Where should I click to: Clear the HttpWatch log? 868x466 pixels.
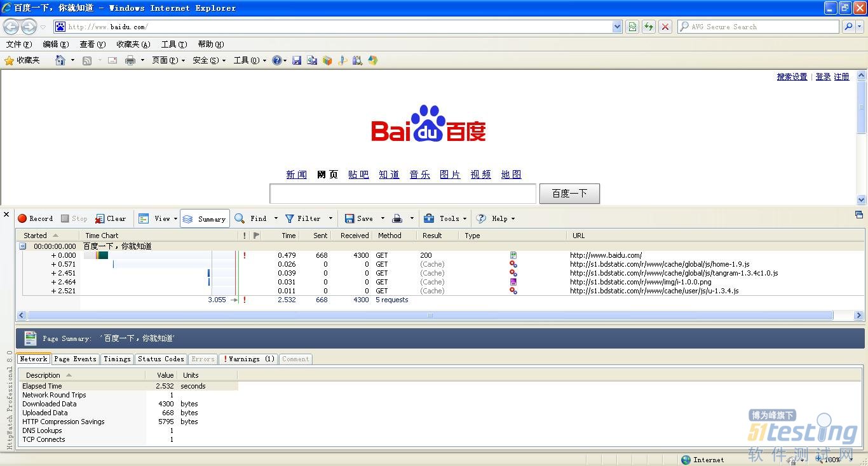click(111, 218)
